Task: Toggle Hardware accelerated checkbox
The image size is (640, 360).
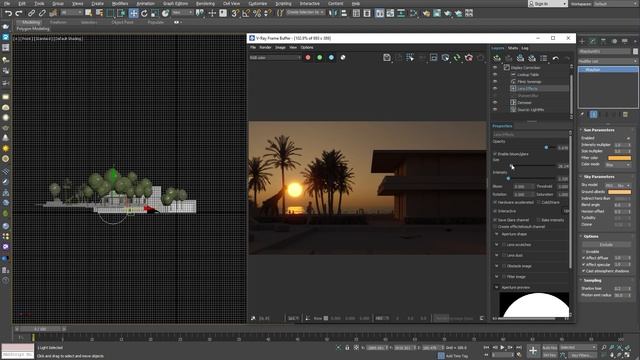Action: (495, 202)
